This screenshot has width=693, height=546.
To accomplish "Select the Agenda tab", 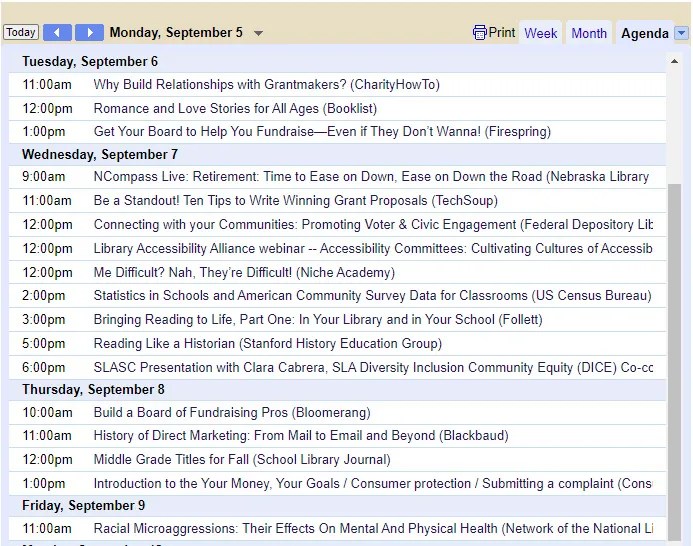I will click(644, 33).
